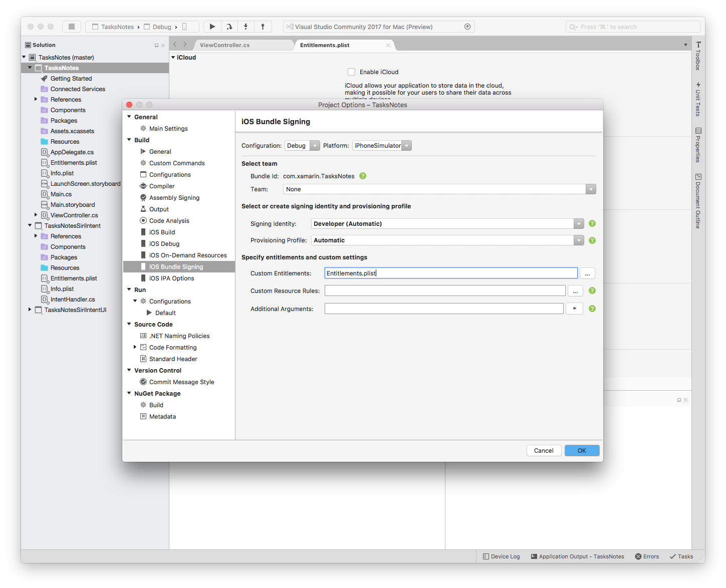The width and height of the screenshot is (726, 588).
Task: Click the green help icon beside Bundle Id
Action: (x=363, y=176)
